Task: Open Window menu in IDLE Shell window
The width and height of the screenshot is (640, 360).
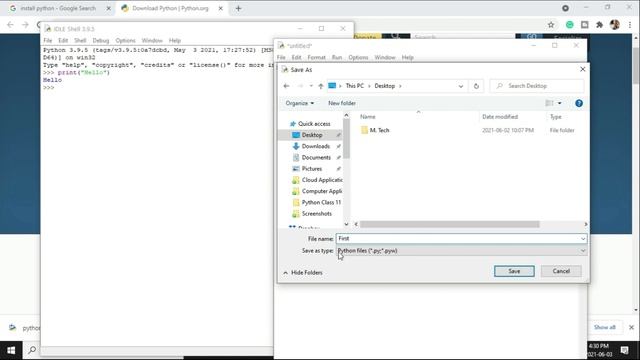Action: click(152, 40)
